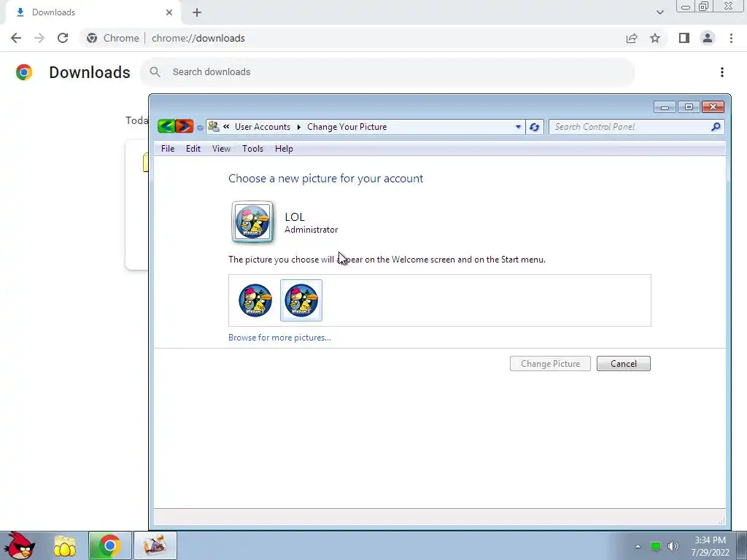Click the green tray status icon
This screenshot has width=747, height=560.
pos(656,546)
